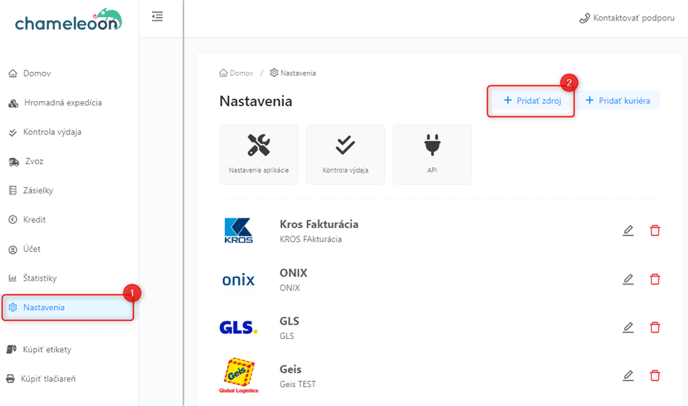Screen dimensions: 688x406
Task: Click the KROS logo thumbnail
Action: (238, 230)
